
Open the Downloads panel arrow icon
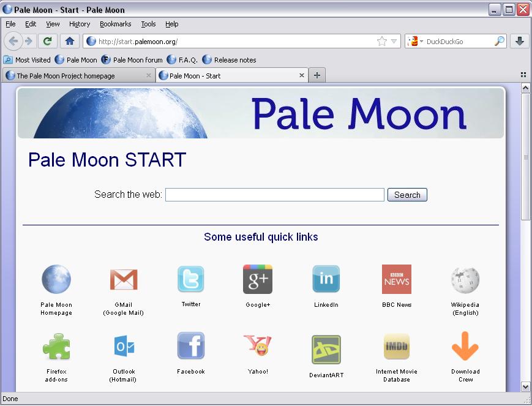coord(519,41)
